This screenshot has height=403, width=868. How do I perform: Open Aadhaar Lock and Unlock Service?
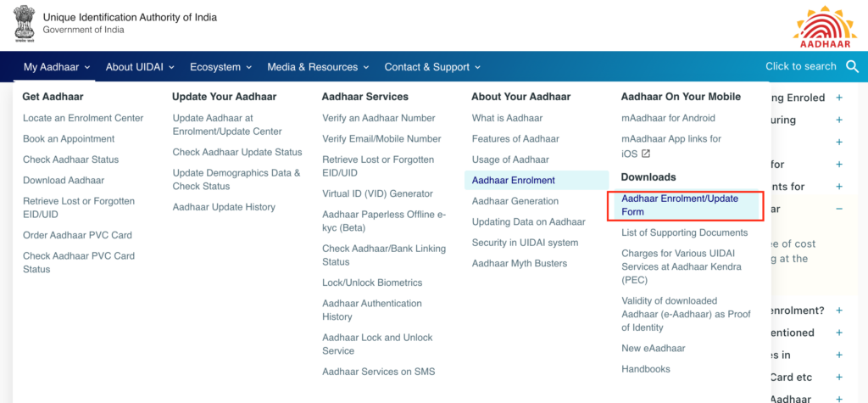click(377, 344)
